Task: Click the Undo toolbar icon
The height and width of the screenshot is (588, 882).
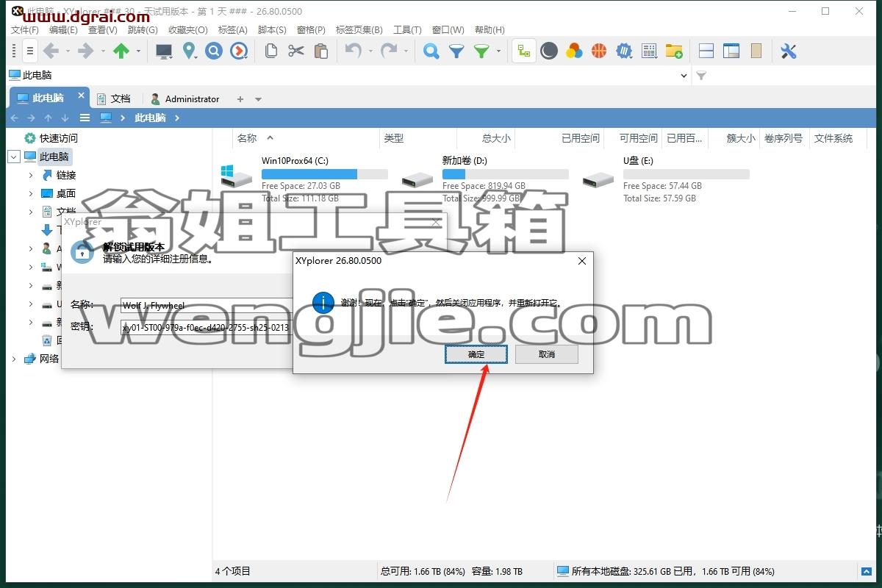Action: [x=354, y=51]
